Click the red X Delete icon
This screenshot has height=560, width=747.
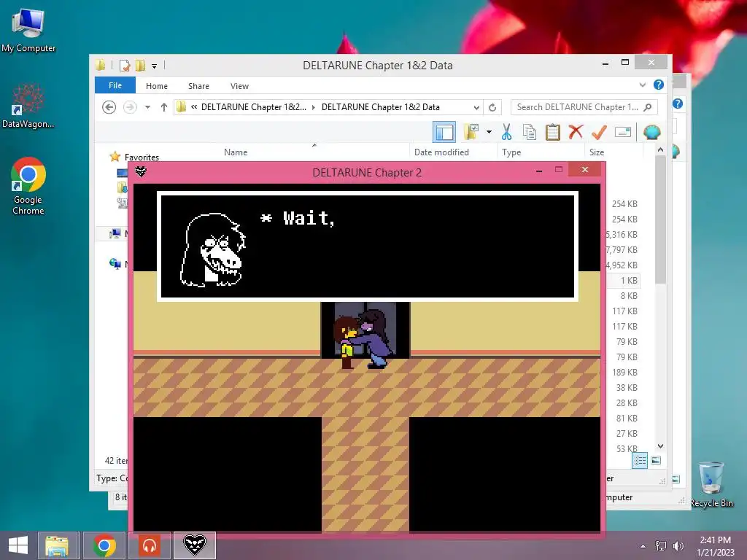click(x=576, y=131)
